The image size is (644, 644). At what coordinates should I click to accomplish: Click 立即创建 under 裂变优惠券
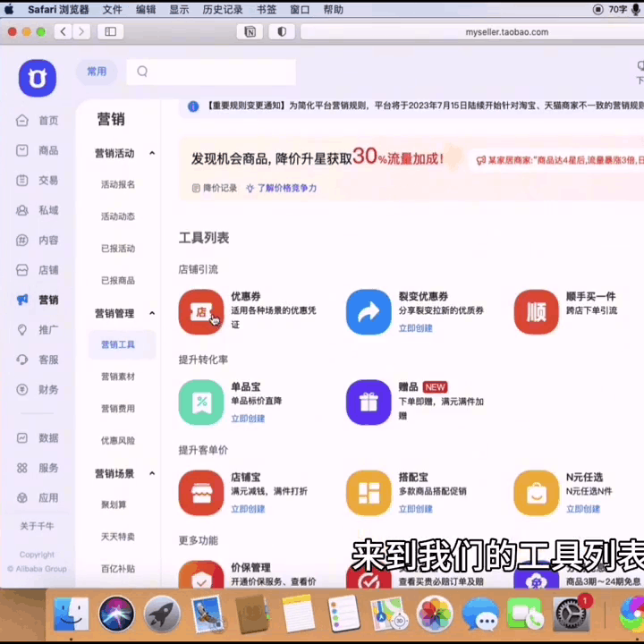(x=415, y=328)
